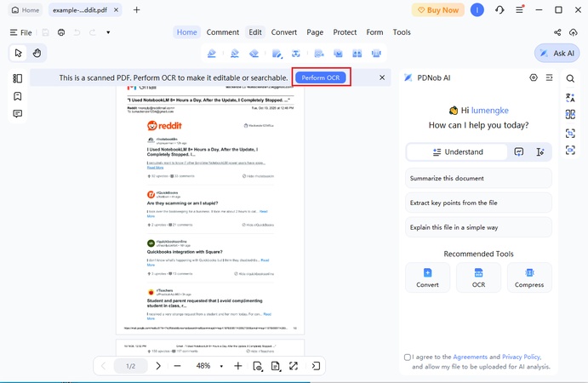Expand the 48% zoom level dropdown
Viewport: 588px width, 383px height.
point(221,366)
